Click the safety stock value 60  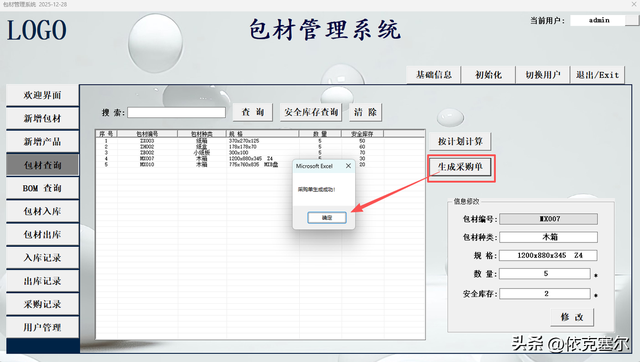[x=362, y=147]
